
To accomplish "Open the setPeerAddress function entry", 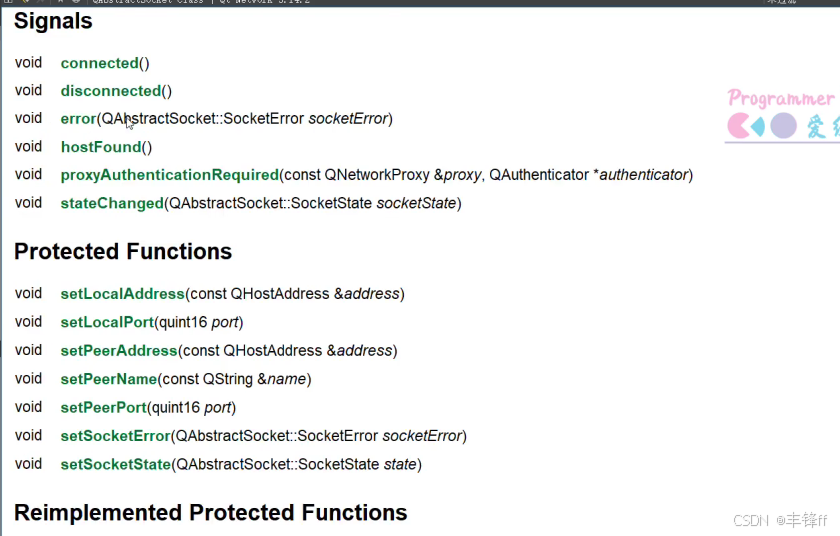I will [119, 351].
